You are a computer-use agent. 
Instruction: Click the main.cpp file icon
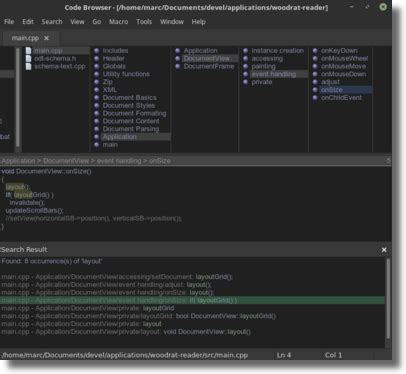[x=28, y=50]
